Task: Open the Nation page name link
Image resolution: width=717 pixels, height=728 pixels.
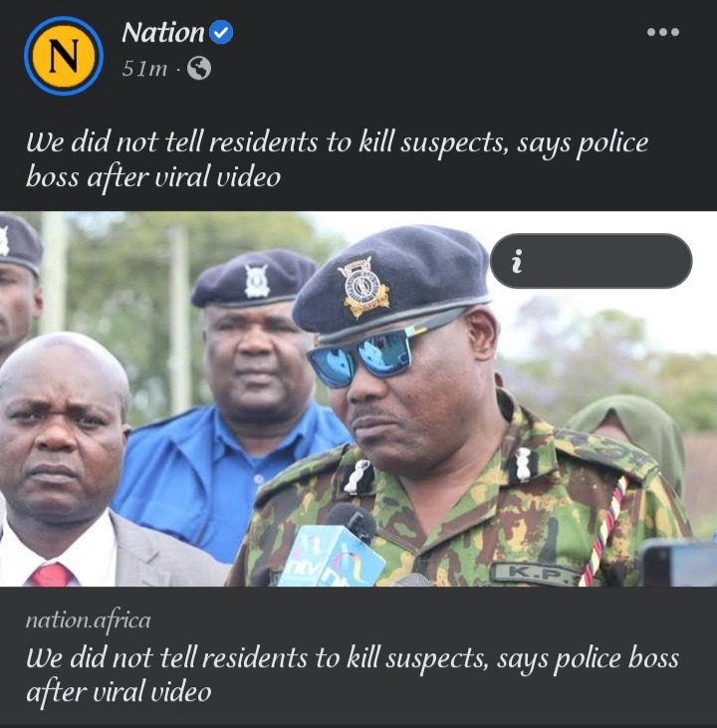Action: [163, 33]
